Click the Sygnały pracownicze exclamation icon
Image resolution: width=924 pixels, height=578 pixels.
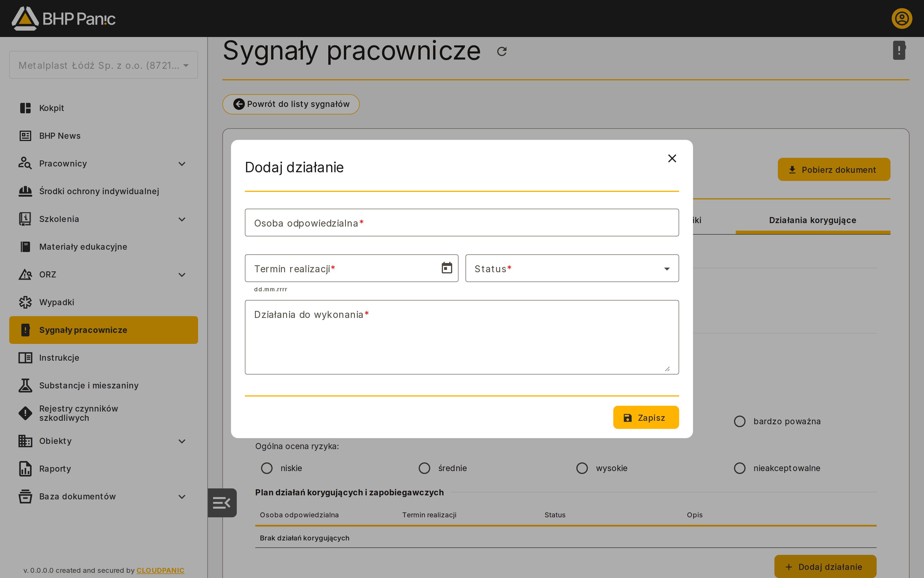click(25, 330)
